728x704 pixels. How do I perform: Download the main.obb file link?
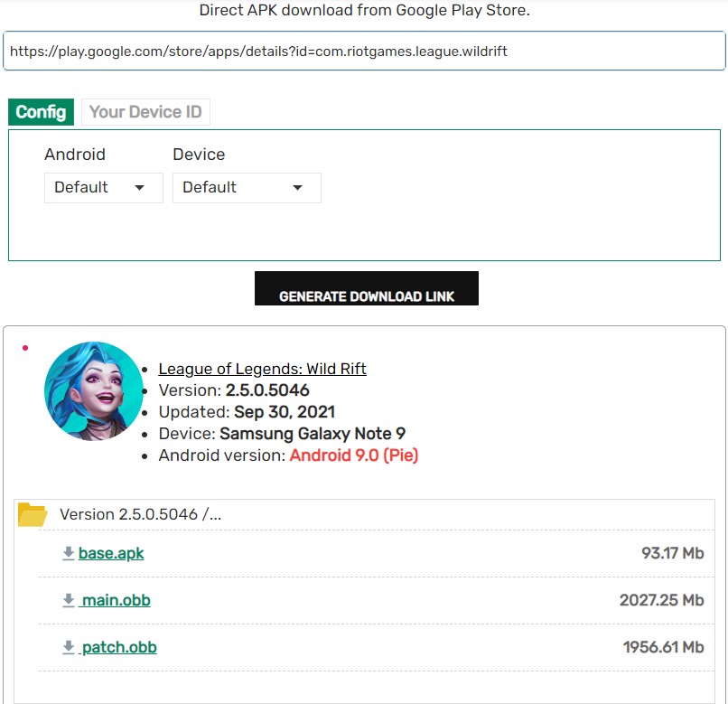point(115,600)
